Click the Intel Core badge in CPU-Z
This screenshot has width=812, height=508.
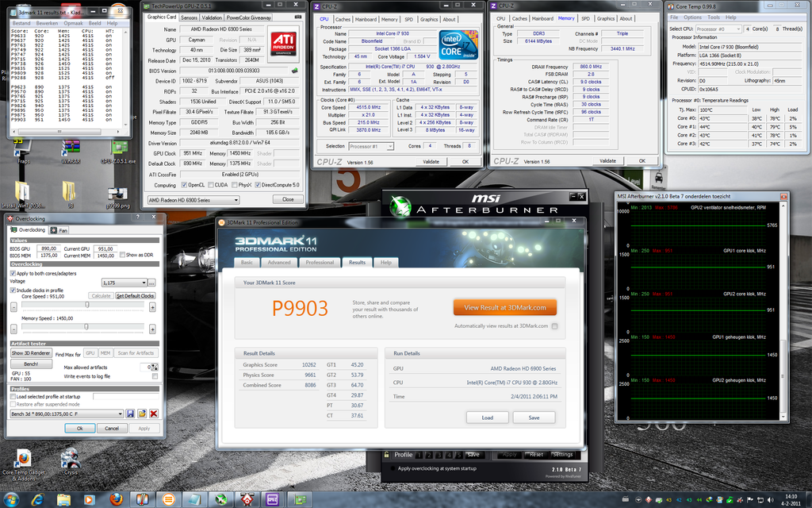457,44
